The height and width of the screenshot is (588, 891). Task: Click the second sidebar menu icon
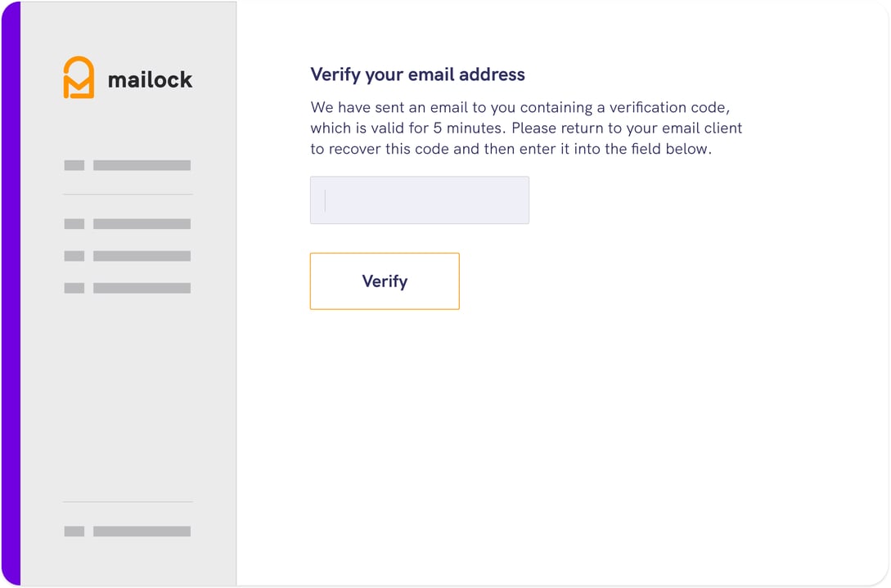(74, 224)
